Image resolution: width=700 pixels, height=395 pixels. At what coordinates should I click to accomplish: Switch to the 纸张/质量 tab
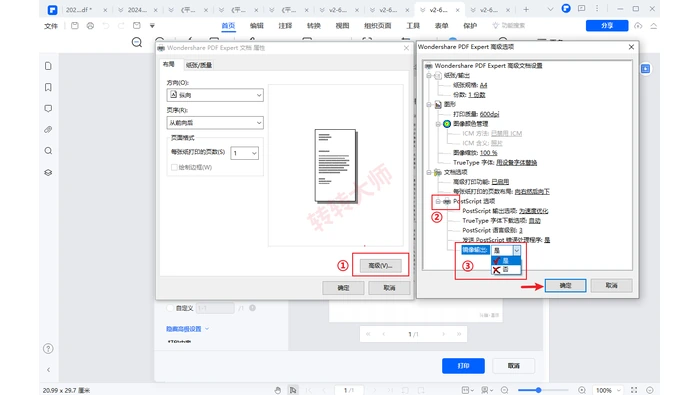[x=199, y=65]
